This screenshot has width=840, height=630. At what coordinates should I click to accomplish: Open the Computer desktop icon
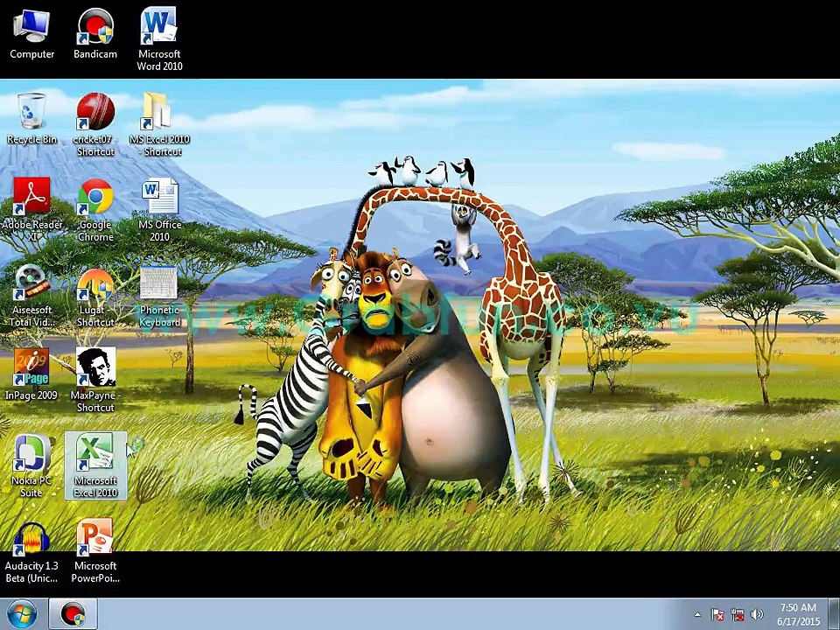point(31,33)
